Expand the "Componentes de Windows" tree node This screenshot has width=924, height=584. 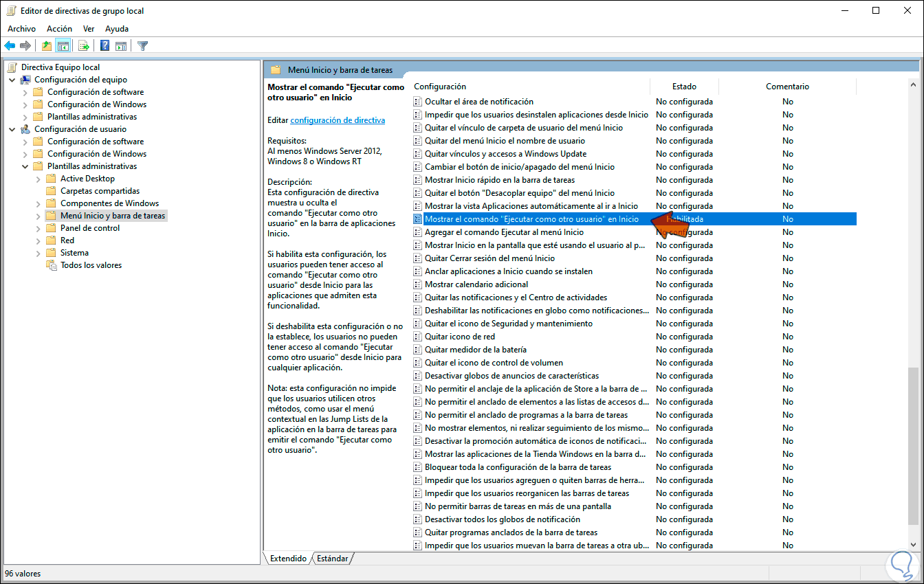point(38,203)
